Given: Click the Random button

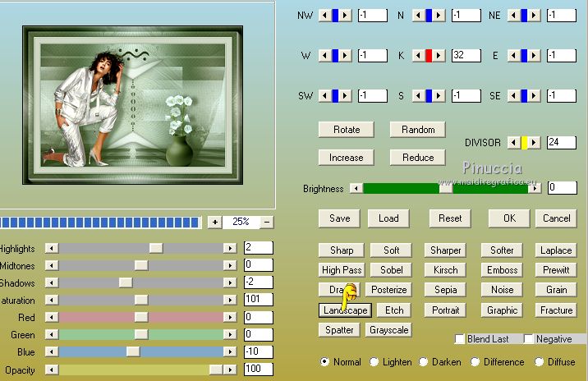Looking at the screenshot, I should pyautogui.click(x=418, y=130).
